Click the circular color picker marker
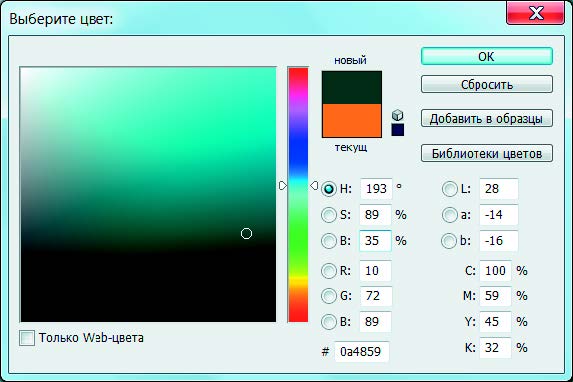Viewport: 573px width, 382px height. point(247,233)
